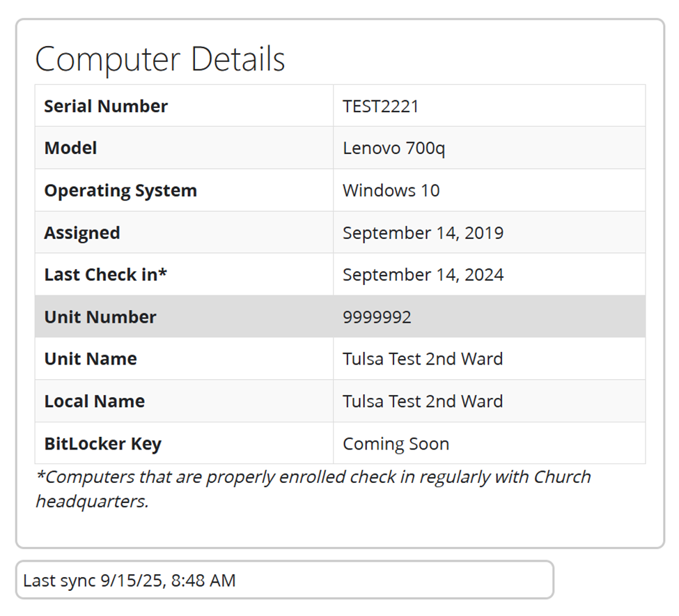Click the TEST2221 serial number value
Viewport: 679px width, 616px height.
381,107
